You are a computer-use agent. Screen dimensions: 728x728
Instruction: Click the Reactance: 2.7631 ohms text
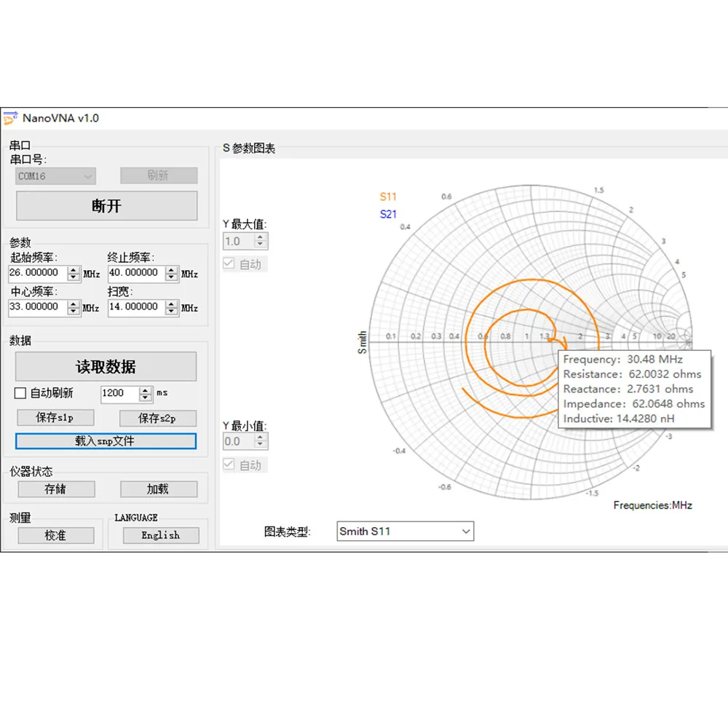[628, 389]
